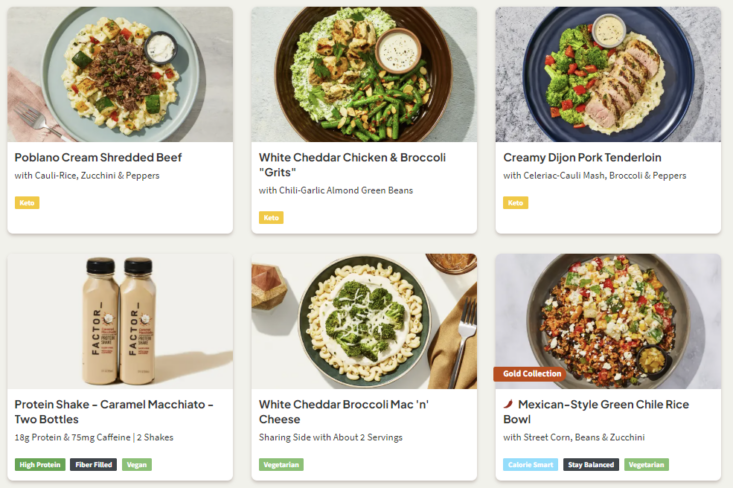Select the Creamy Dijon Pork Tenderloin photo

608,74
